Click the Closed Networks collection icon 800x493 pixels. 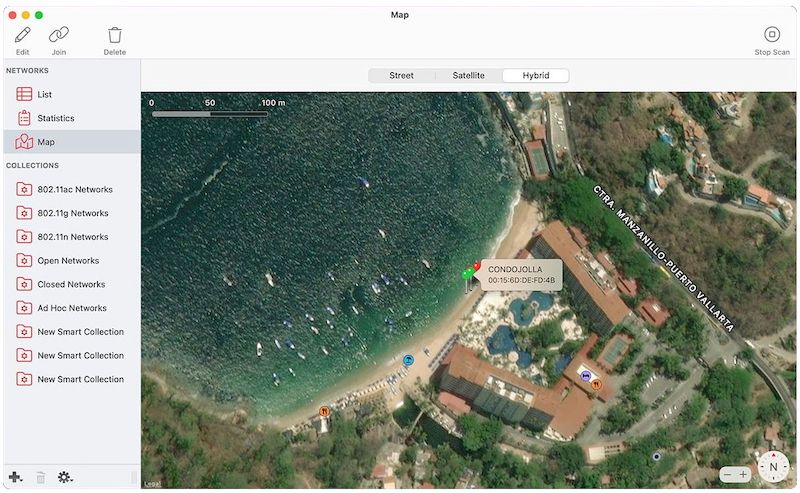(x=24, y=284)
